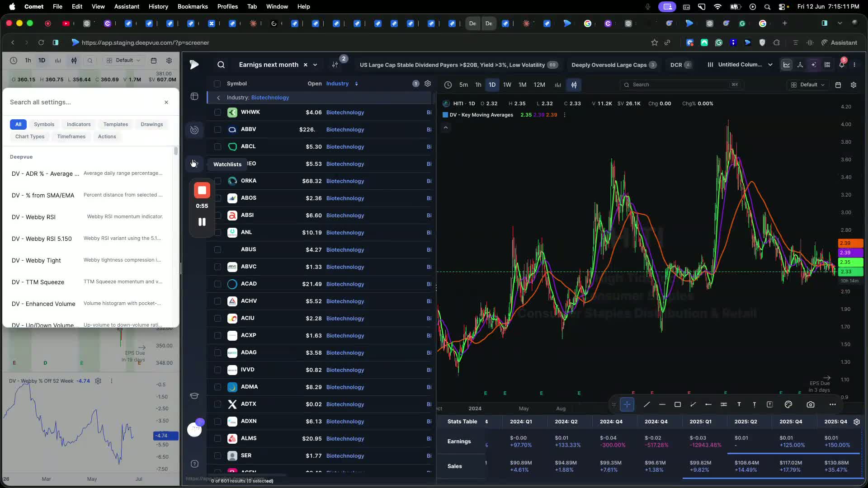Open more drawing tools ellipsis menu
Viewport: 868px width, 488px height.
(x=833, y=404)
